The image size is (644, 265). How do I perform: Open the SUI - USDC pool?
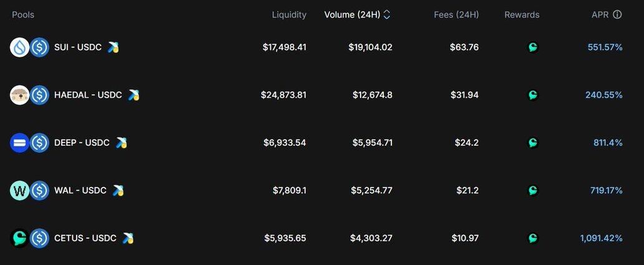(78, 47)
